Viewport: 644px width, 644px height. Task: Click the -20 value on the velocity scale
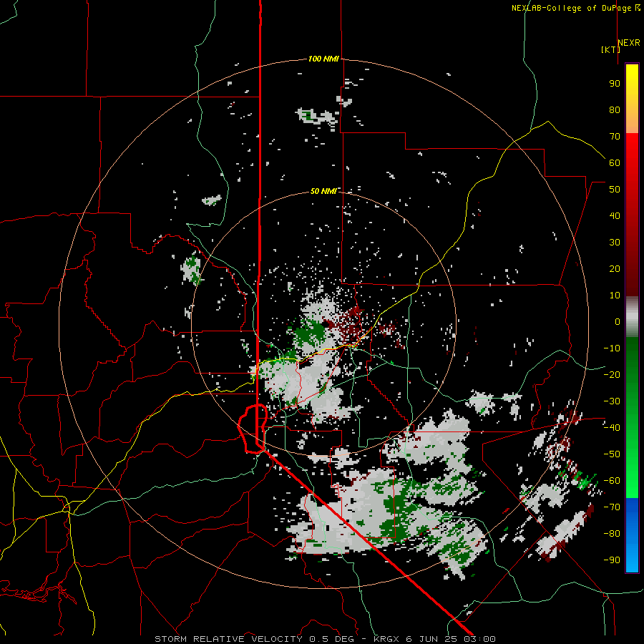612,375
